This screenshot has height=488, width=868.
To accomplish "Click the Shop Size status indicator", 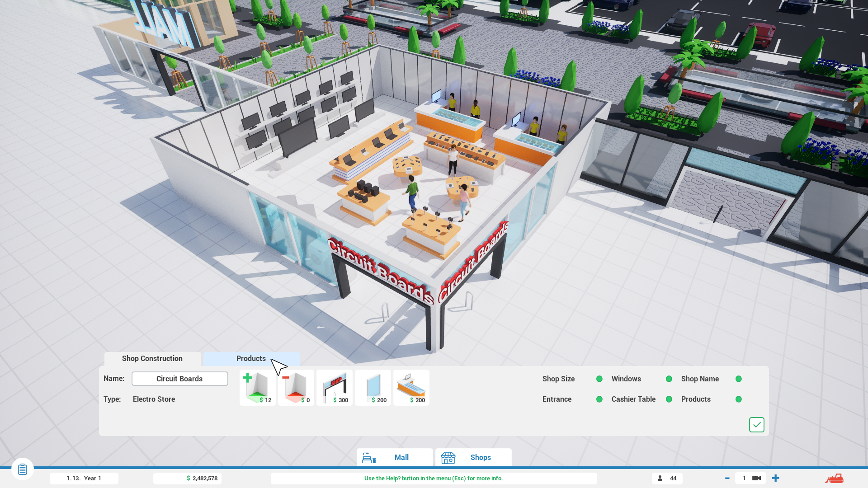I will (599, 379).
